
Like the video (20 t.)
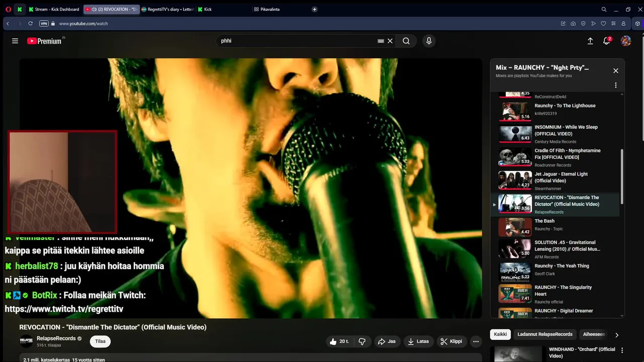click(339, 341)
